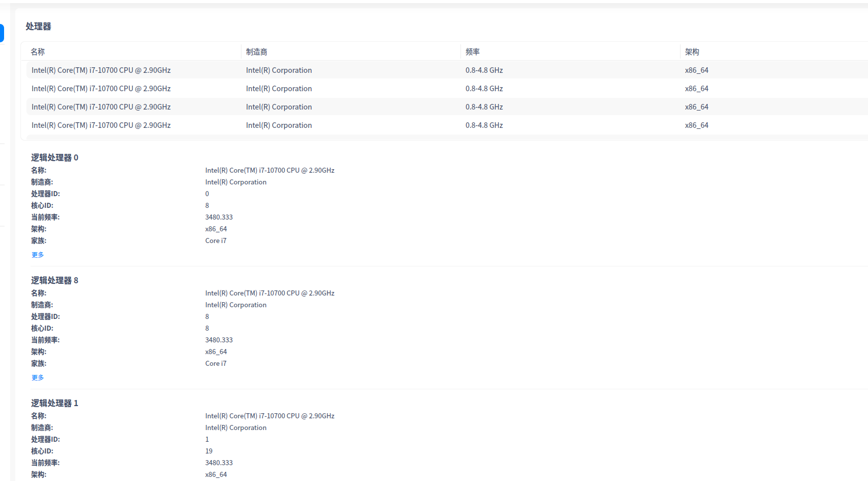Viewport: 868px width, 481px height.
Task: Click the 当前频率: label in 逻辑处理器 8
Action: [45, 340]
